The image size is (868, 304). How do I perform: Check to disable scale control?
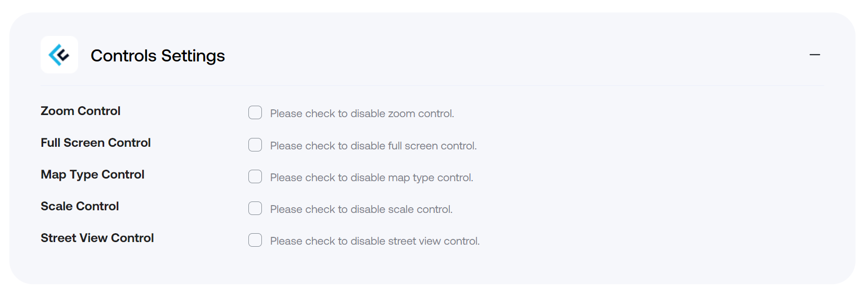(255, 208)
